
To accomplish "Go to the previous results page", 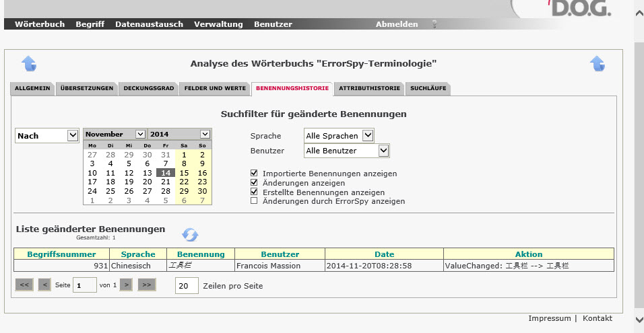I will pyautogui.click(x=44, y=285).
